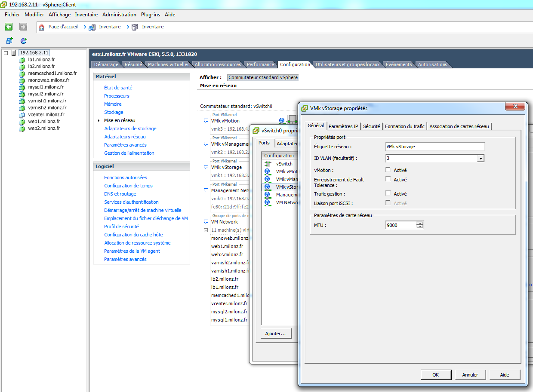Image resolution: width=533 pixels, height=392 pixels.
Task: Click the Ajouter... button in vSwitch0 properties
Action: coord(276,334)
